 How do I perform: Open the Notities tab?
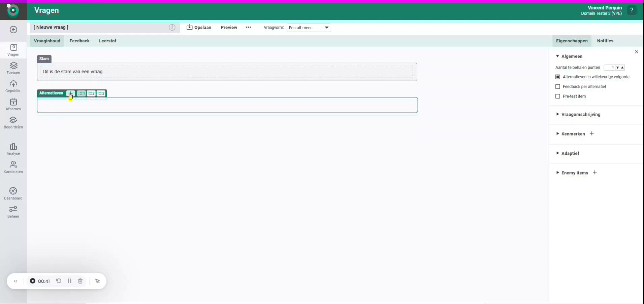tap(606, 41)
